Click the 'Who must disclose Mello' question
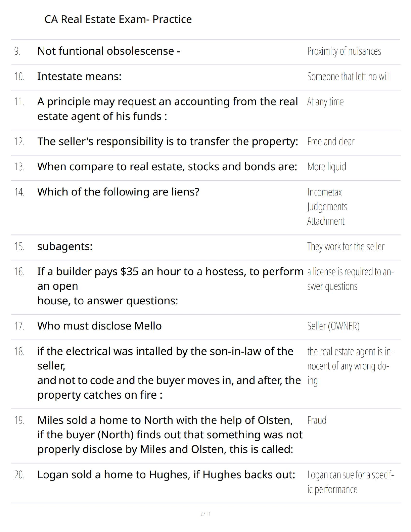Screen dimensions: 411x532 click(x=99, y=326)
